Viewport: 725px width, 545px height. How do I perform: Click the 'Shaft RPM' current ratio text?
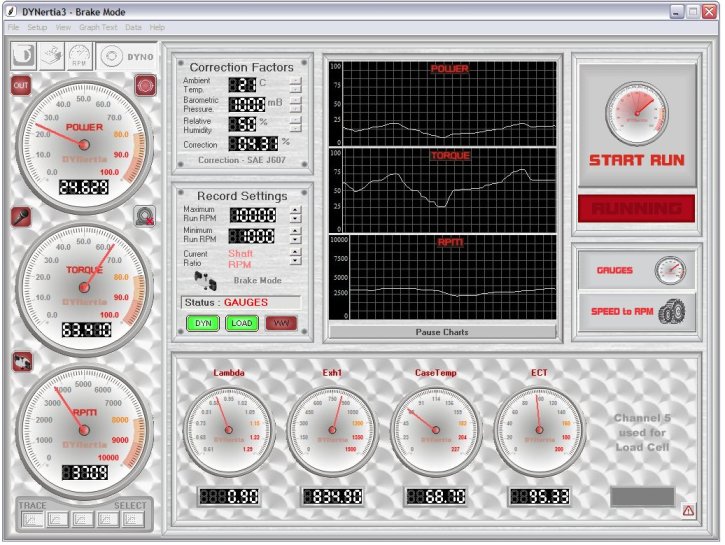click(x=240, y=259)
